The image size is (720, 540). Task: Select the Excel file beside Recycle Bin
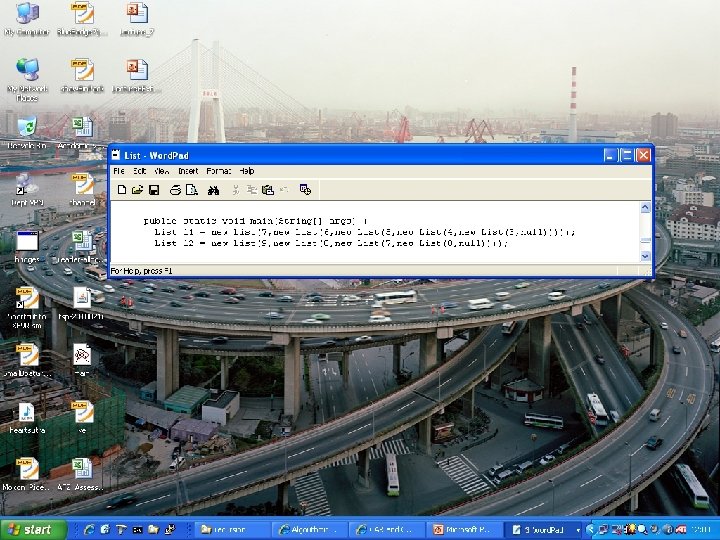[x=83, y=132]
